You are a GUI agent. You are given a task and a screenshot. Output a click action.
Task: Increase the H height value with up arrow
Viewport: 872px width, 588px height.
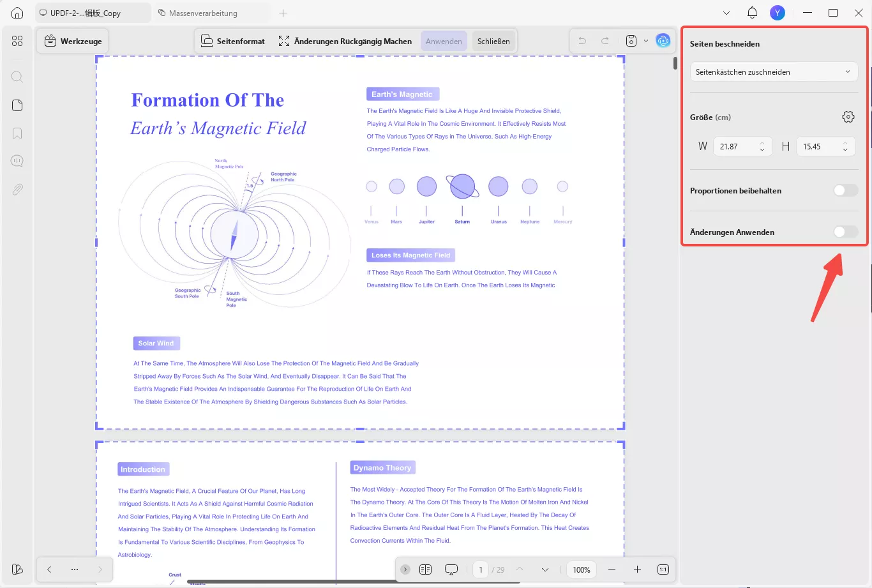click(845, 143)
